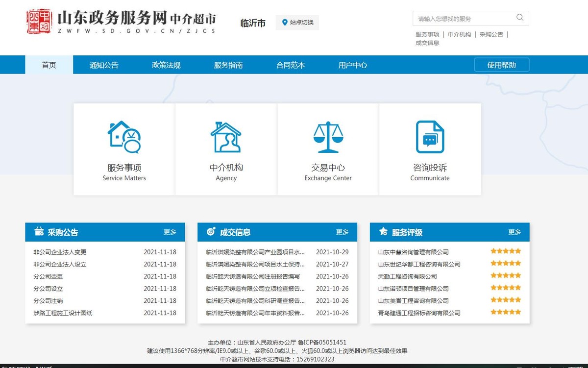
Task: Switch to the 通知公告 tab
Action: coord(104,64)
